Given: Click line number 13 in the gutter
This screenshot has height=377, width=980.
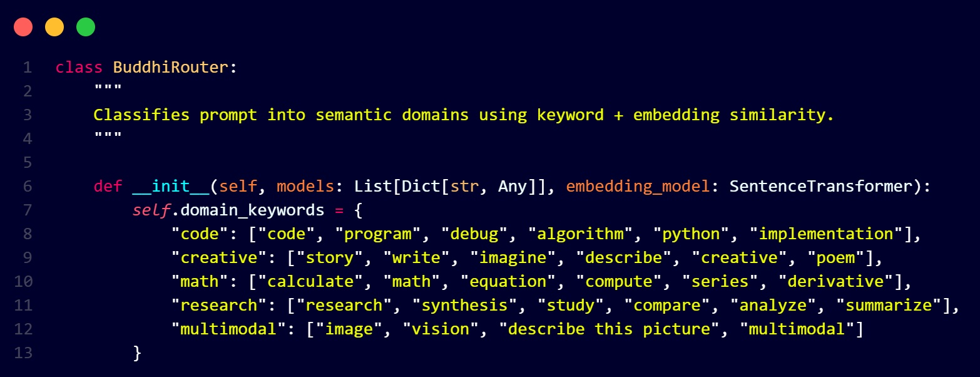Looking at the screenshot, I should [x=23, y=353].
